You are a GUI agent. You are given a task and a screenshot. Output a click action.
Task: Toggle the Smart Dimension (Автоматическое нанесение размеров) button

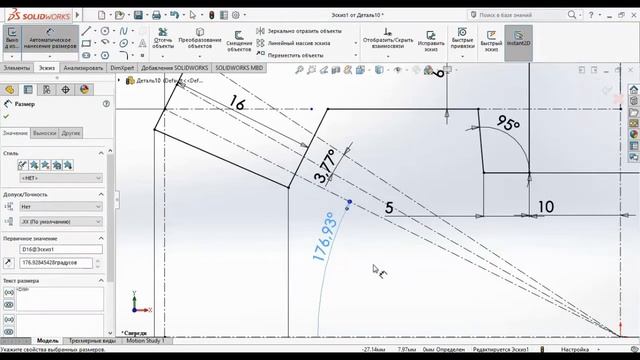(50, 38)
